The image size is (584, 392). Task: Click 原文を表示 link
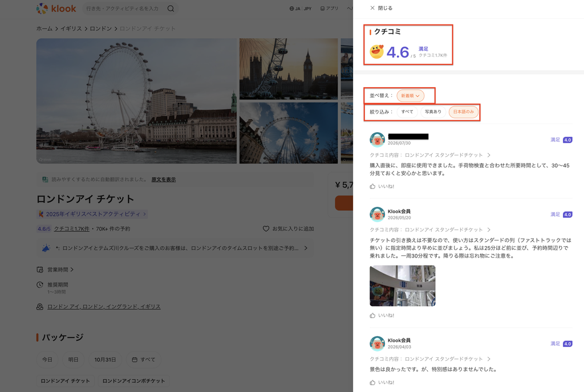164,179
